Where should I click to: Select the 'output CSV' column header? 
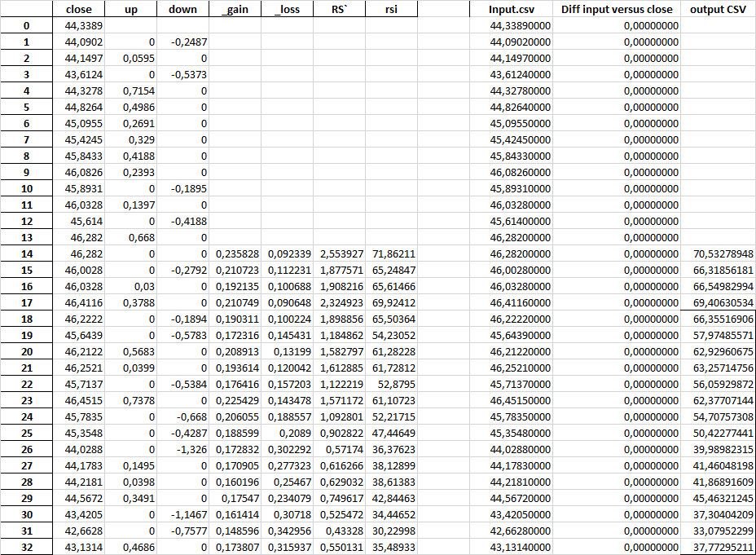pos(718,9)
